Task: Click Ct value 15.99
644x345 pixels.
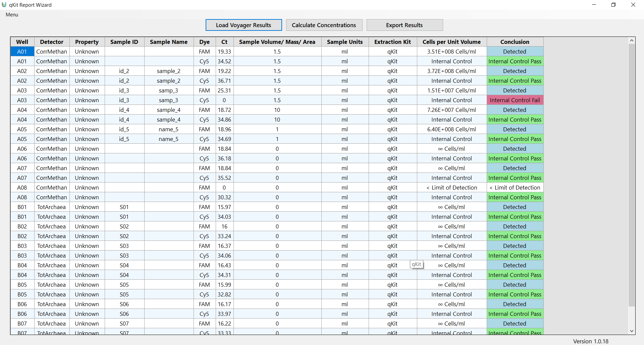Action: click(224, 285)
